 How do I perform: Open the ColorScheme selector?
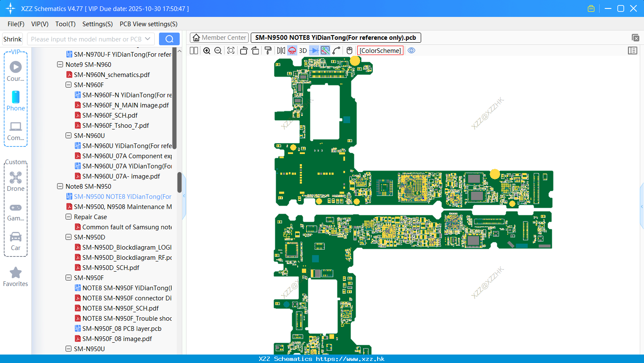click(380, 50)
